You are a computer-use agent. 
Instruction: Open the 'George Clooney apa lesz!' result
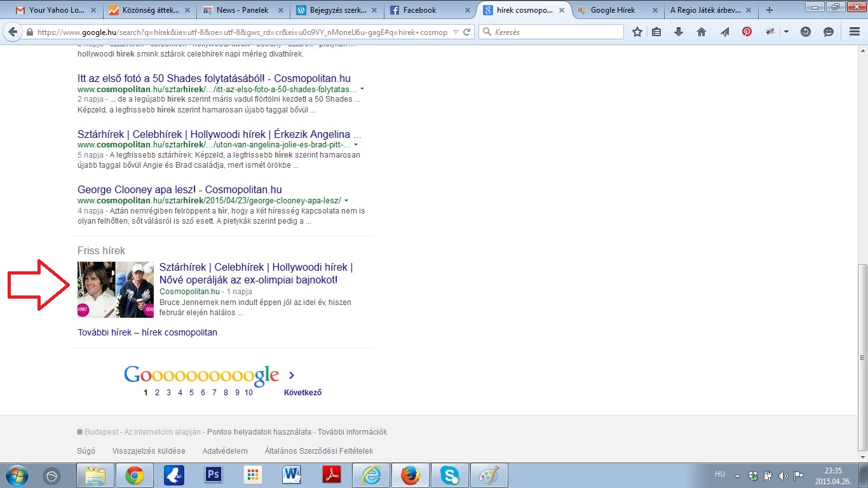click(x=179, y=189)
